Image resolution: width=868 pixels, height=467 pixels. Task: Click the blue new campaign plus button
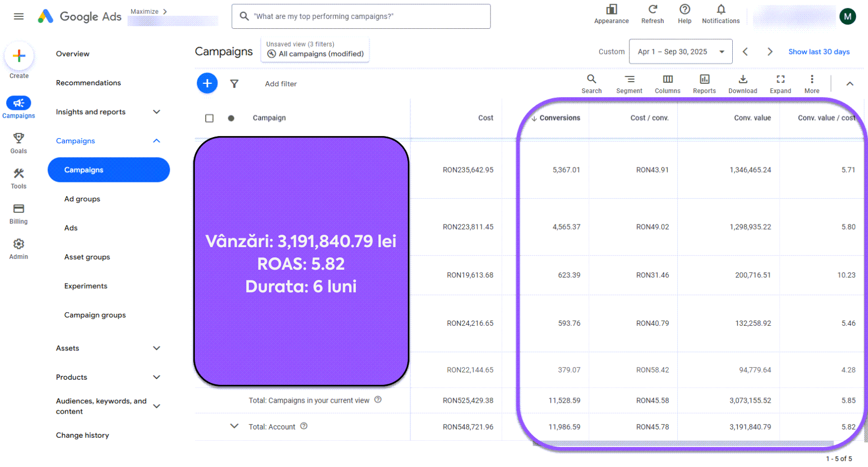point(207,83)
